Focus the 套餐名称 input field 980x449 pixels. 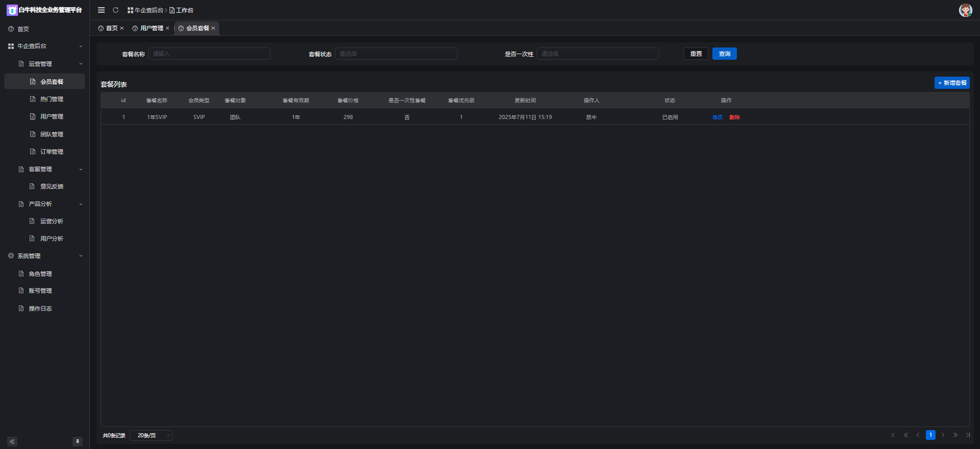coord(209,54)
